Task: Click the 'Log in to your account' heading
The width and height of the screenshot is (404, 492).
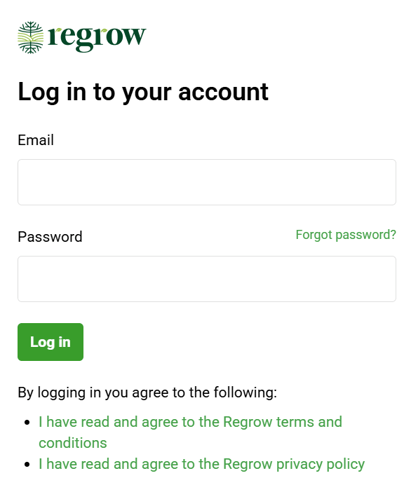Action: point(143,92)
